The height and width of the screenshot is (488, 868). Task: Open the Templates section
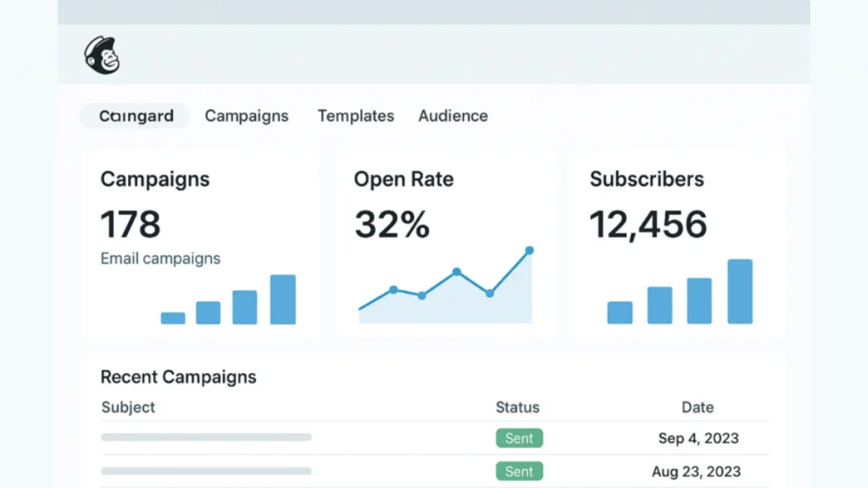point(355,116)
